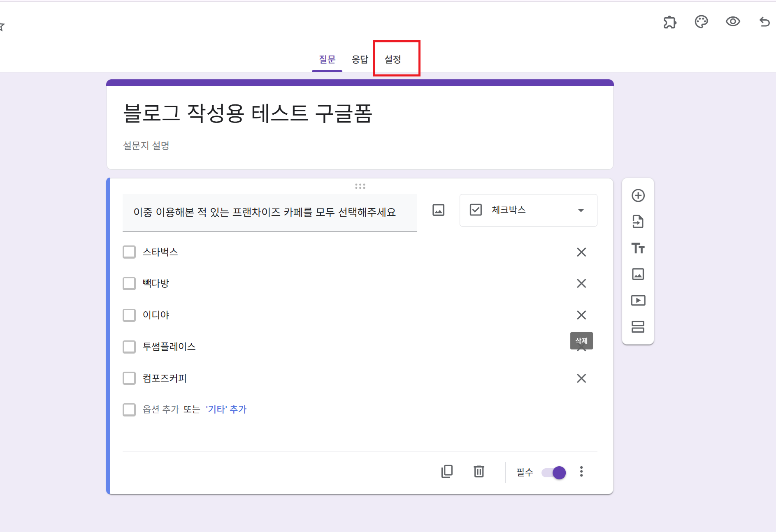The image size is (776, 532).
Task: Switch to the 질문 tab
Action: click(327, 59)
